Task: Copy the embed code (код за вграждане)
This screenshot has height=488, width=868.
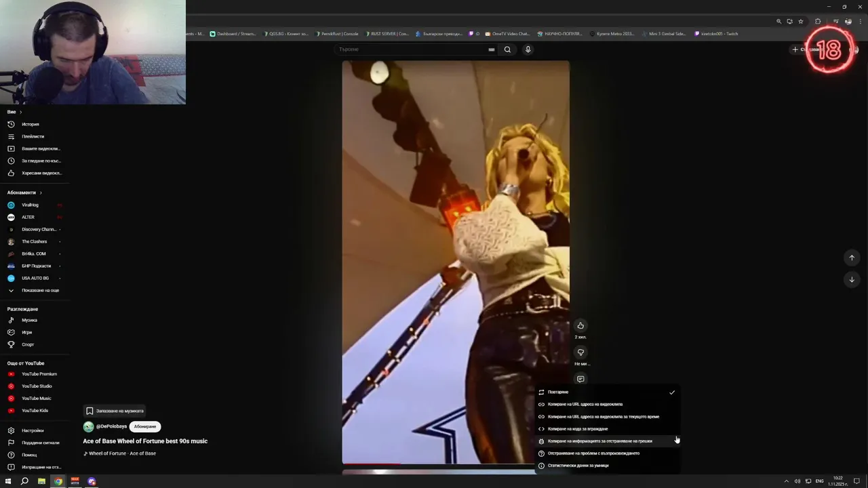Action: pos(607,428)
